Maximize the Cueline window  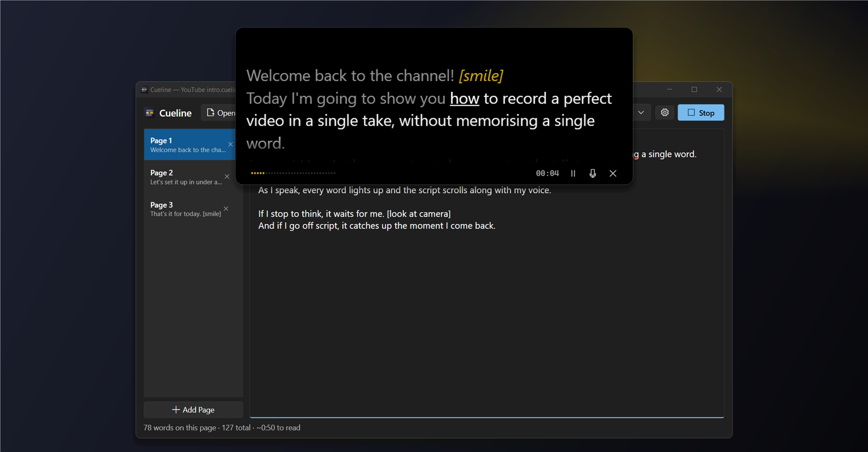pyautogui.click(x=694, y=89)
